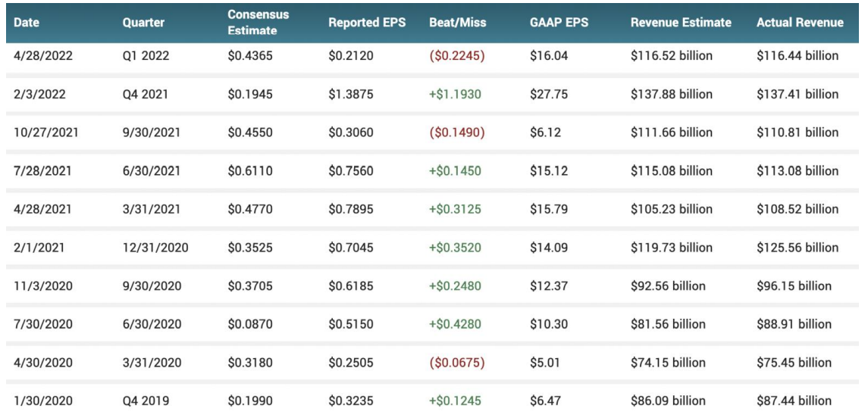Image resolution: width=868 pixels, height=418 pixels.
Task: Click the Date column header
Action: (27, 23)
